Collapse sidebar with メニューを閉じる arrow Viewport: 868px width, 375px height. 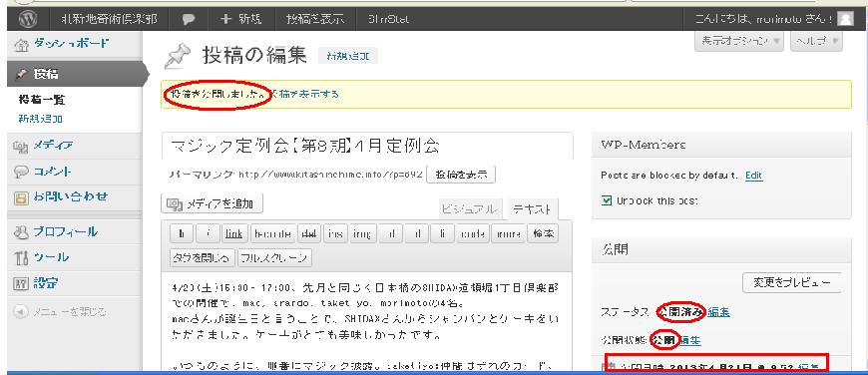tap(20, 312)
